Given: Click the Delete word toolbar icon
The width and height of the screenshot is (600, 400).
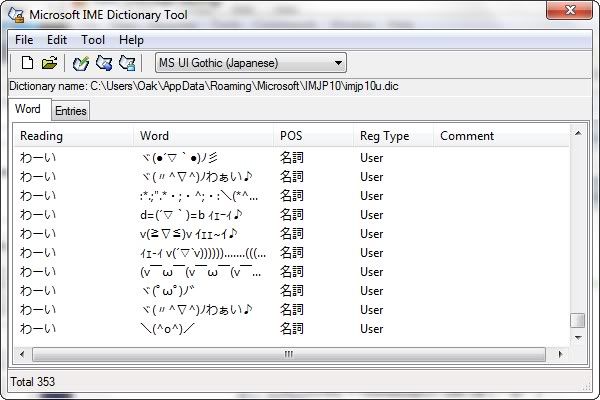Looking at the screenshot, I should 127,63.
